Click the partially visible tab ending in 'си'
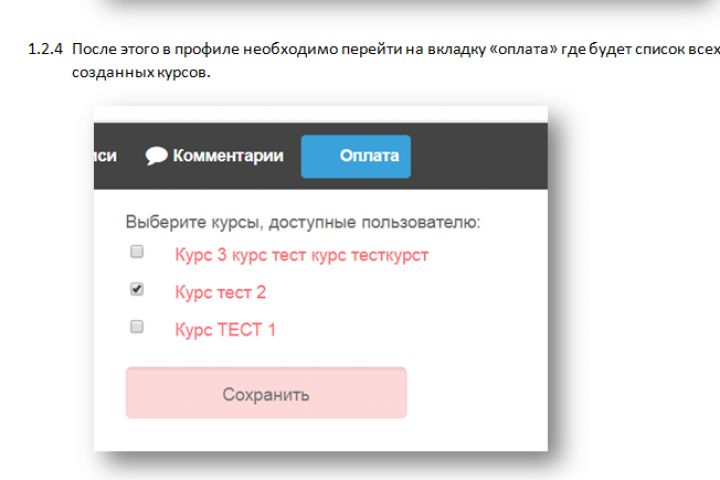Viewport: 720px width, 480px height. pos(106,156)
